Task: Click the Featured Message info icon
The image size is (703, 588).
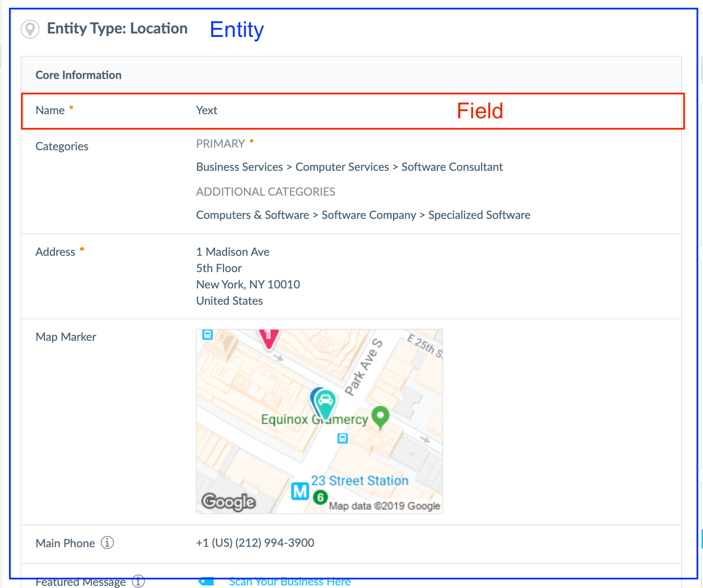Action: 138,581
